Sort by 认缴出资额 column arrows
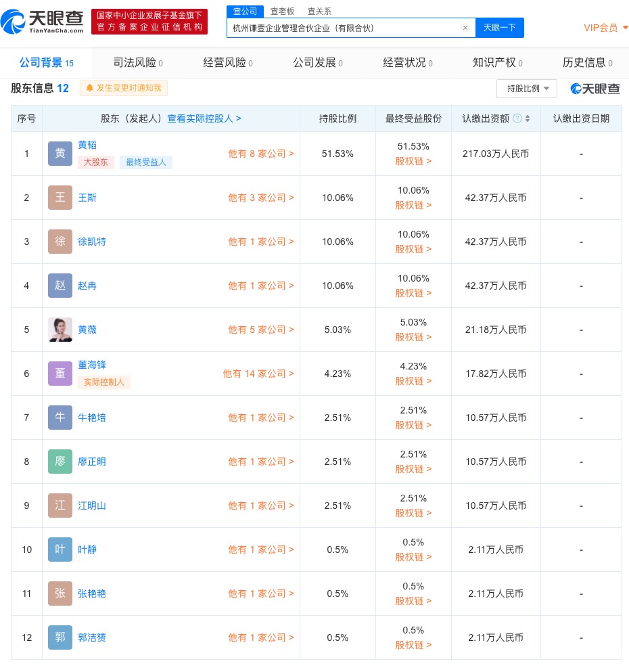629x672 pixels. tap(528, 118)
